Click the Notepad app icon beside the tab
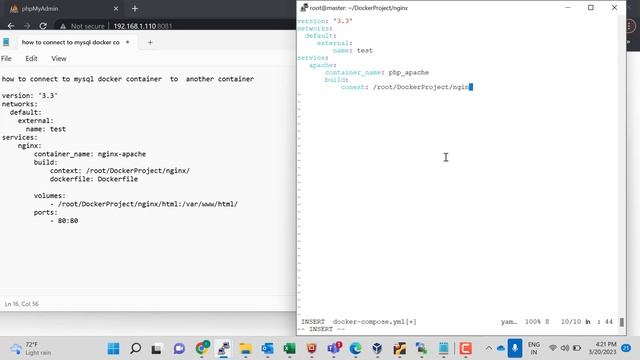The width and height of the screenshot is (640, 360). tap(6, 42)
